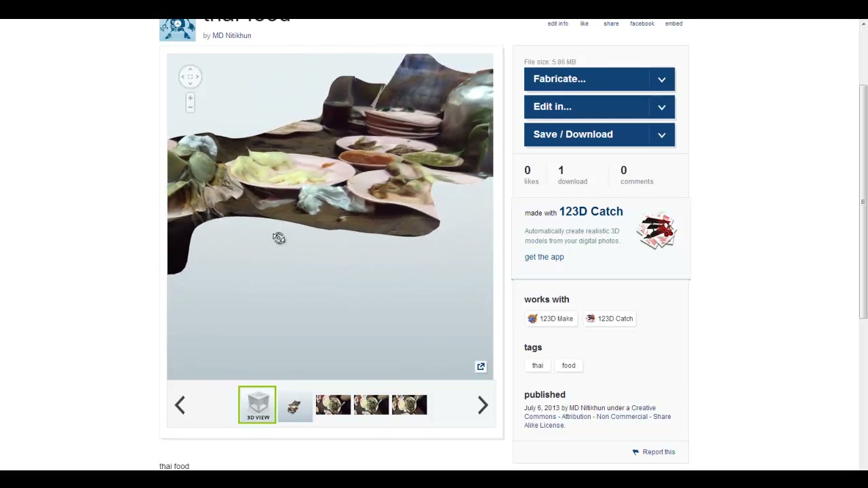
Task: Select the 3D VIEW thumbnail
Action: point(257,405)
